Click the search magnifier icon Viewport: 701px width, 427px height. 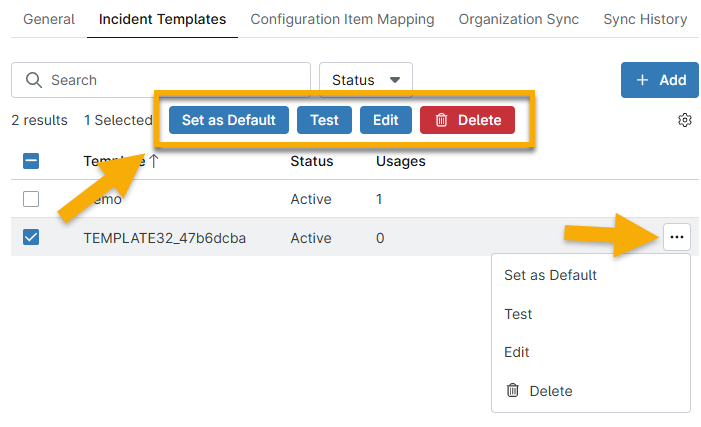click(34, 80)
